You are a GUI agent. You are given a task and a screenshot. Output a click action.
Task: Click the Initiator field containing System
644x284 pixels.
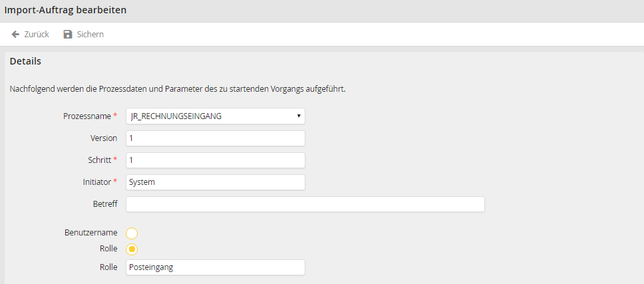(x=215, y=182)
